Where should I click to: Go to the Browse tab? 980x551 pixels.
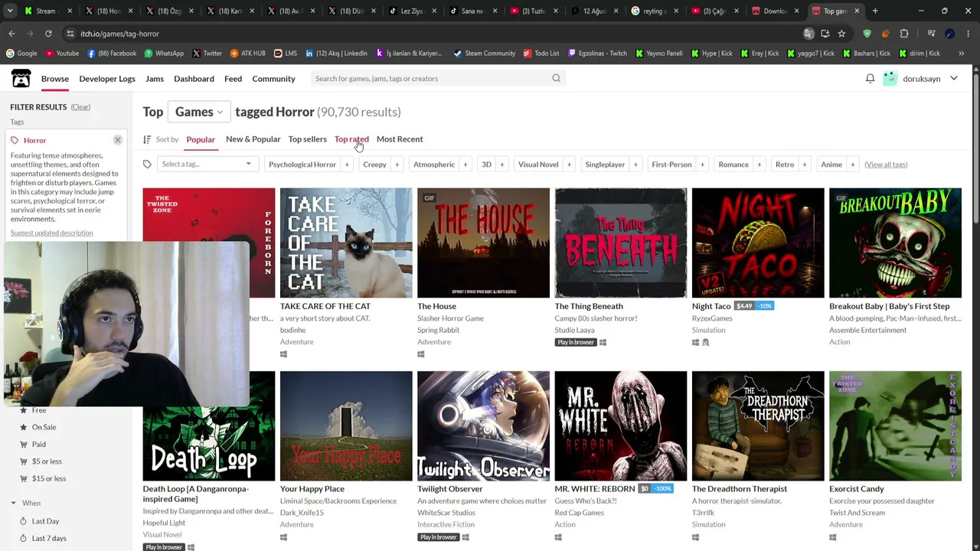pos(55,79)
